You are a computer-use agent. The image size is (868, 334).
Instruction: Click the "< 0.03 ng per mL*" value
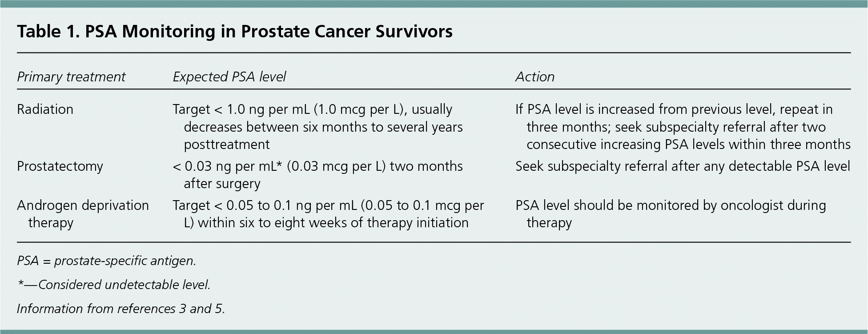228,166
